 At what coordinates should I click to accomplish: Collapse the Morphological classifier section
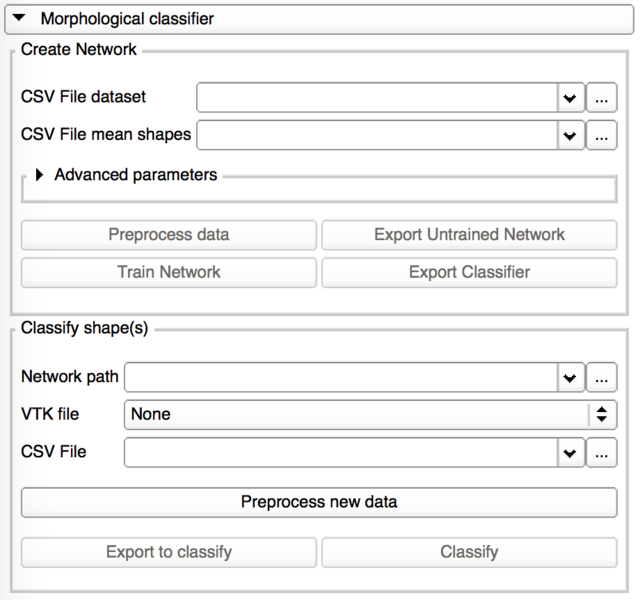pyautogui.click(x=20, y=18)
